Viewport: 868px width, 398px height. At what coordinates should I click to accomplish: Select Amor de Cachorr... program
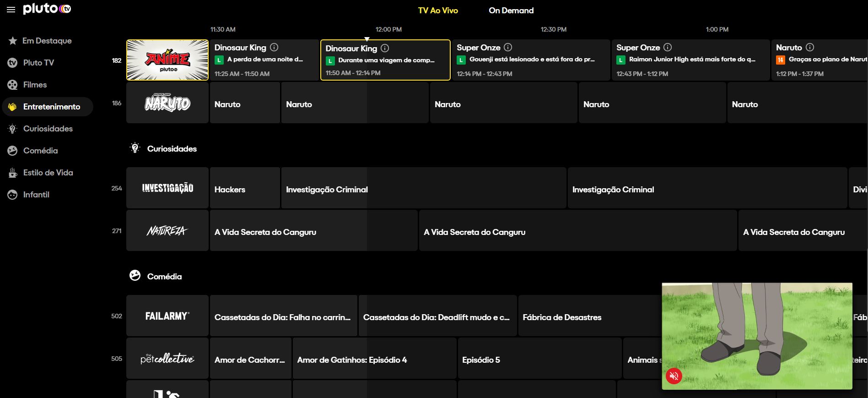tap(250, 358)
